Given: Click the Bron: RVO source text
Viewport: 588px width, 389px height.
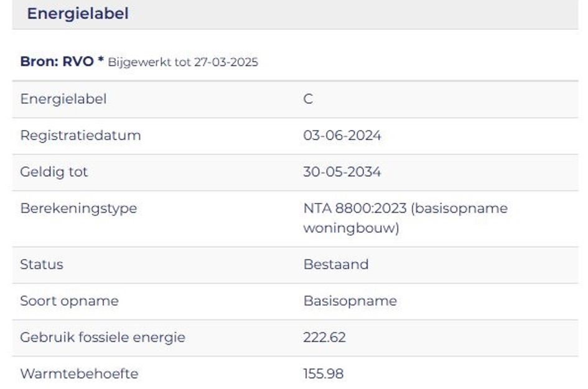Looking at the screenshot, I should click(57, 62).
